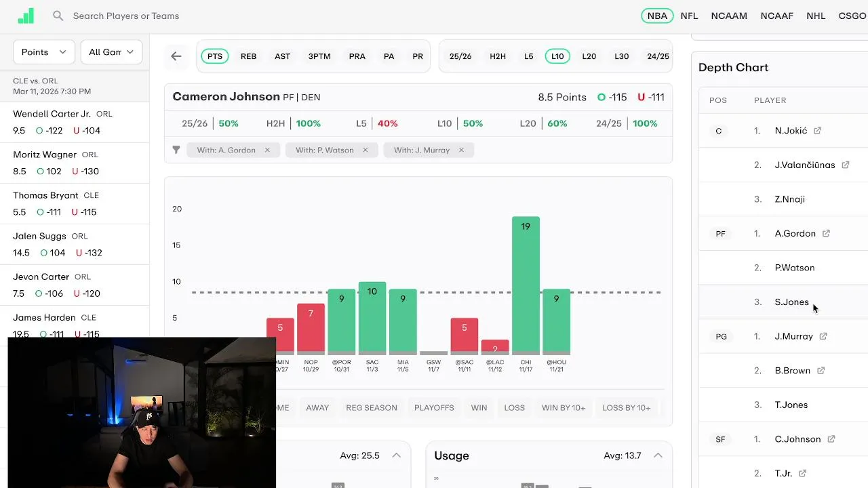Switch to the CSGO league tab

[x=852, y=16]
